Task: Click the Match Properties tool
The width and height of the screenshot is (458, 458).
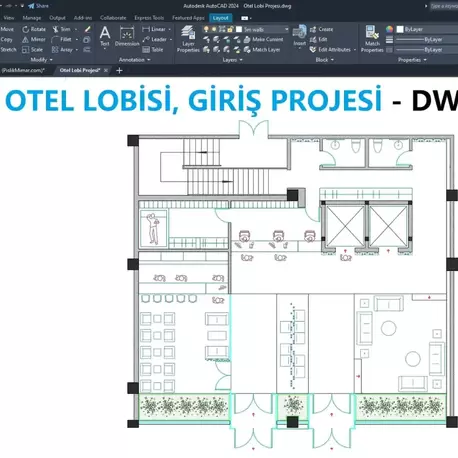Action: [372, 39]
